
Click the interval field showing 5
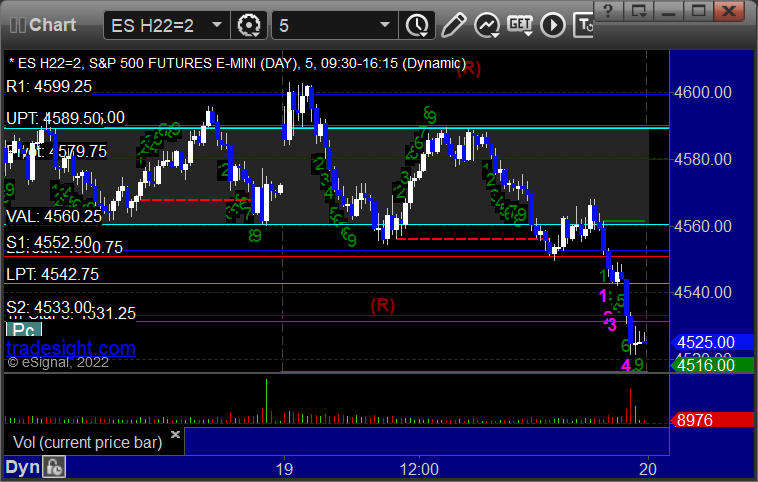tap(335, 25)
